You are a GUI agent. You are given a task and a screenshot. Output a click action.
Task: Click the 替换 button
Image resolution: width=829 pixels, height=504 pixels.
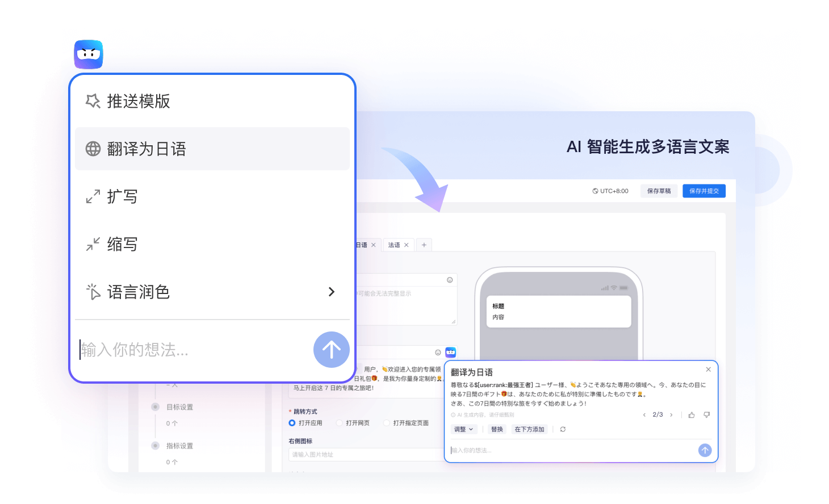coord(497,430)
